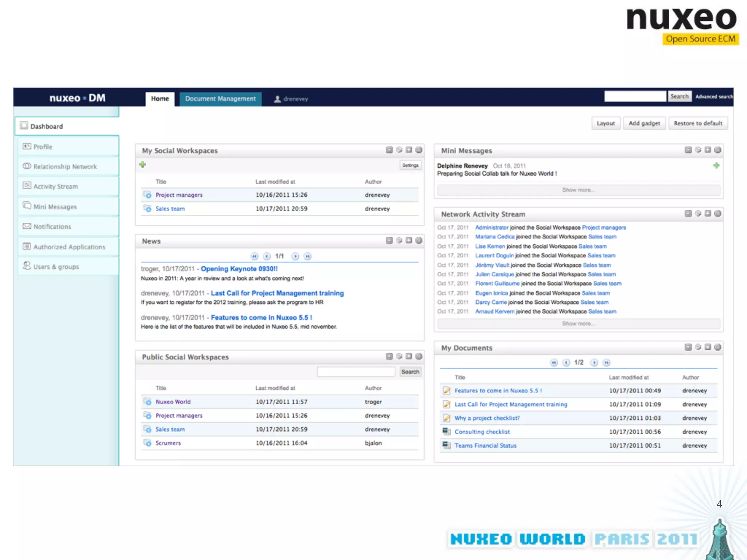Expand Show more in Network Activity Stream
The image size is (747, 560).
(578, 324)
